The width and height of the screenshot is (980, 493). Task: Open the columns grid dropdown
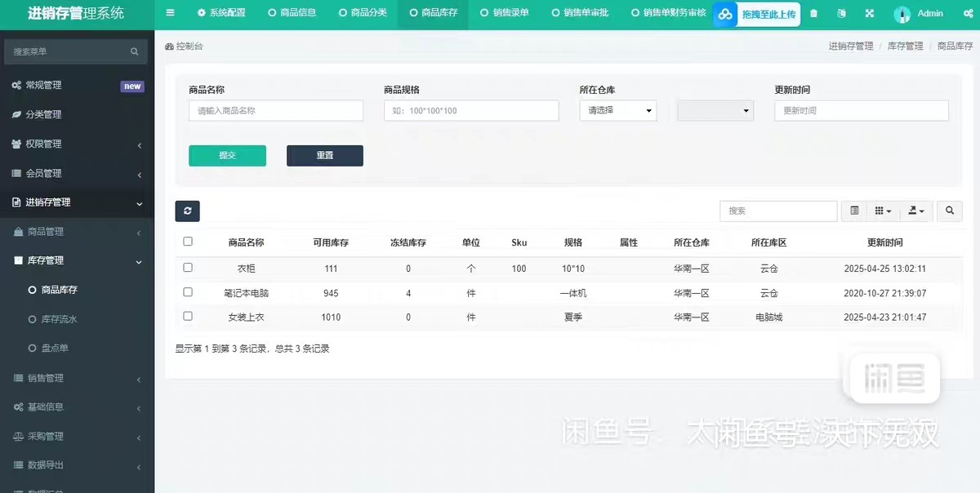(x=883, y=211)
